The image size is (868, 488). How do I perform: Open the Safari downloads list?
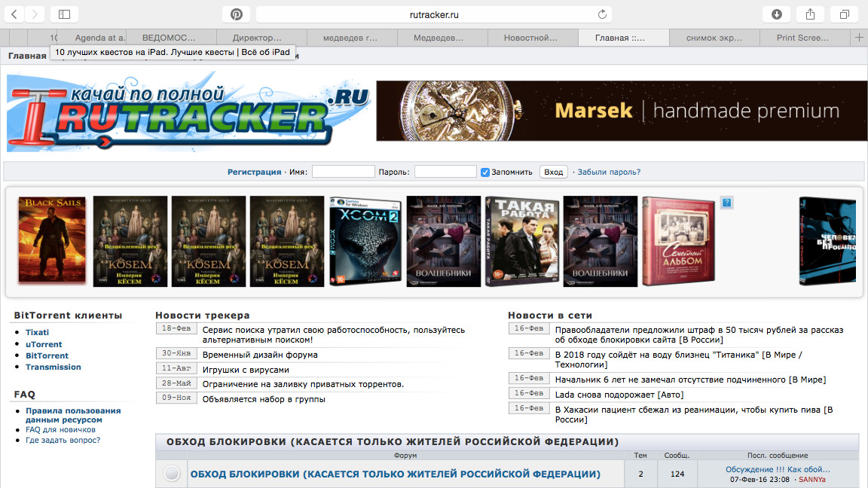(777, 14)
